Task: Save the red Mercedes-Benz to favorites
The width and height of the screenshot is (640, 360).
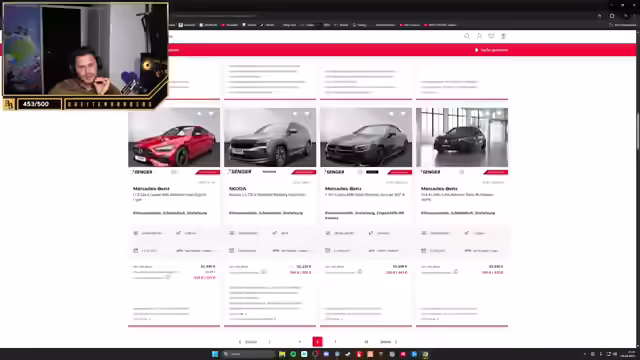Action: [x=211, y=114]
